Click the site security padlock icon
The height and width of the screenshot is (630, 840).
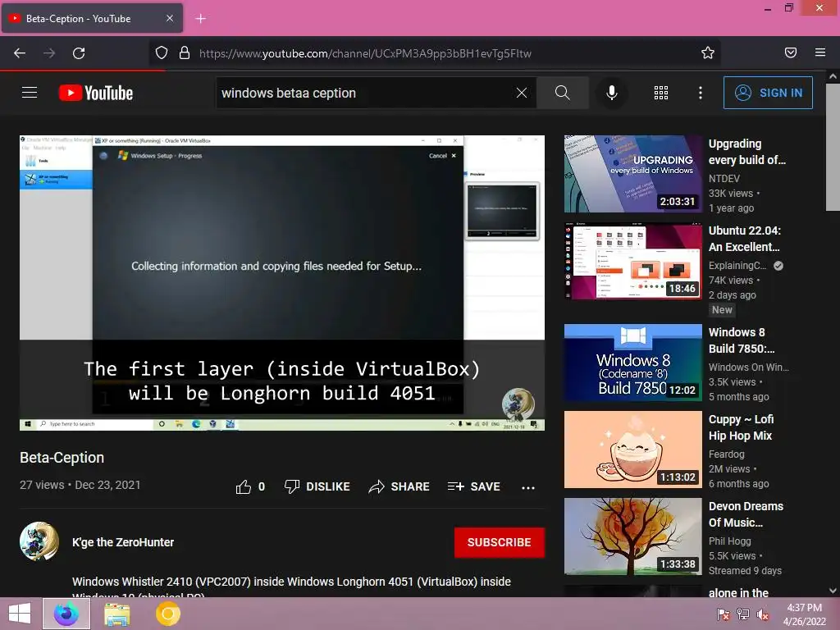(185, 53)
